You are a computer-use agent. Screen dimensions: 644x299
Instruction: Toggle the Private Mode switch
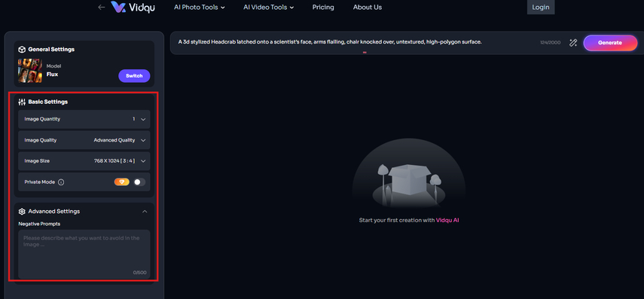click(x=139, y=182)
